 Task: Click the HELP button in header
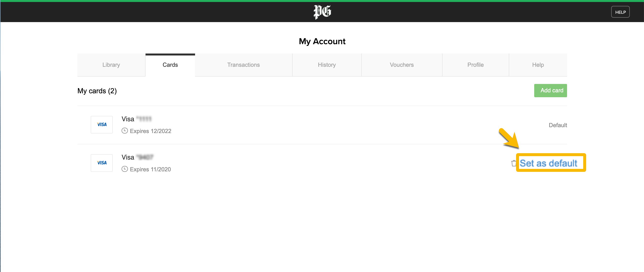[x=620, y=12]
